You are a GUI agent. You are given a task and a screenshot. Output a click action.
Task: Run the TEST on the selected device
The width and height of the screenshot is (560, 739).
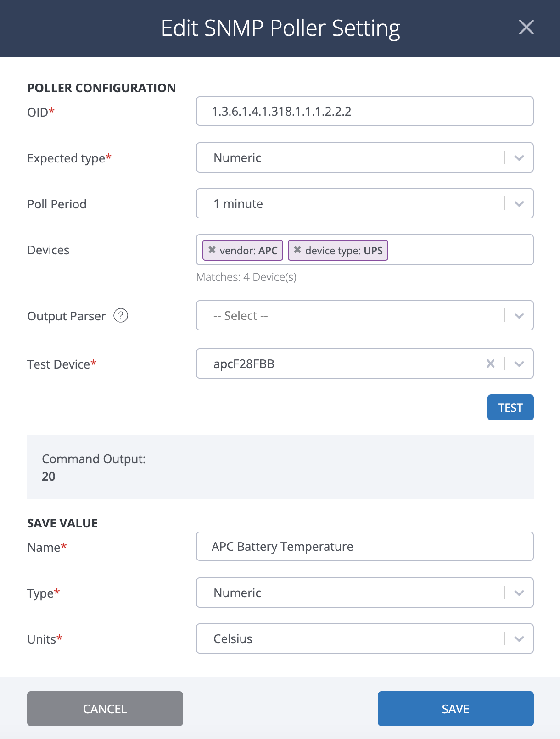pyautogui.click(x=510, y=407)
